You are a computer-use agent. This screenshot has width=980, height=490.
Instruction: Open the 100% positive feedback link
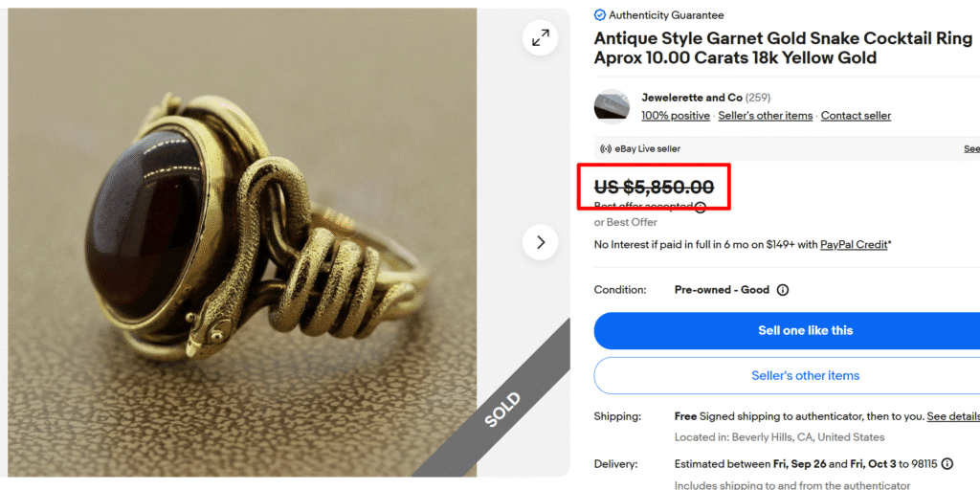coord(676,116)
